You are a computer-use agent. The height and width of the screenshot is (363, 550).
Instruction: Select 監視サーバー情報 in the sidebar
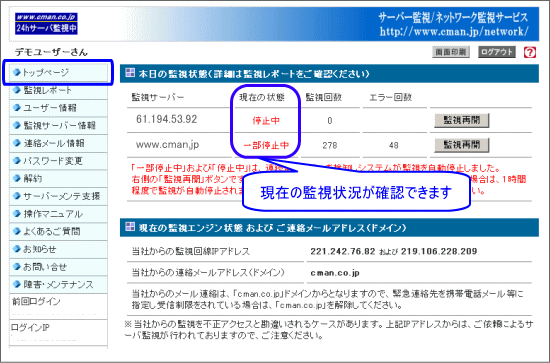[58, 126]
